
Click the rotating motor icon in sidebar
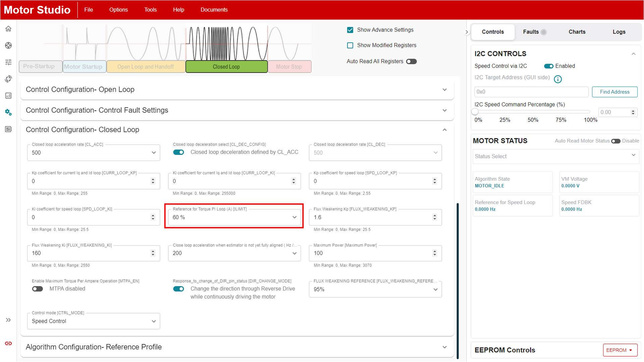8,79
